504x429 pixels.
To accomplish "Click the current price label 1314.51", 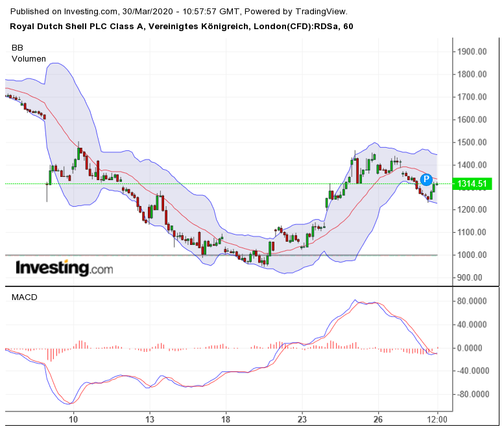I will click(x=472, y=183).
